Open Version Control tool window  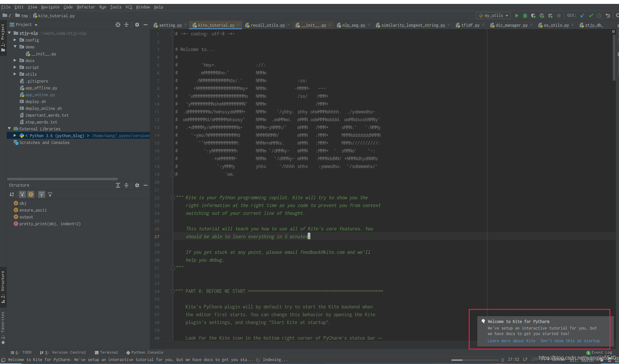[63, 352]
